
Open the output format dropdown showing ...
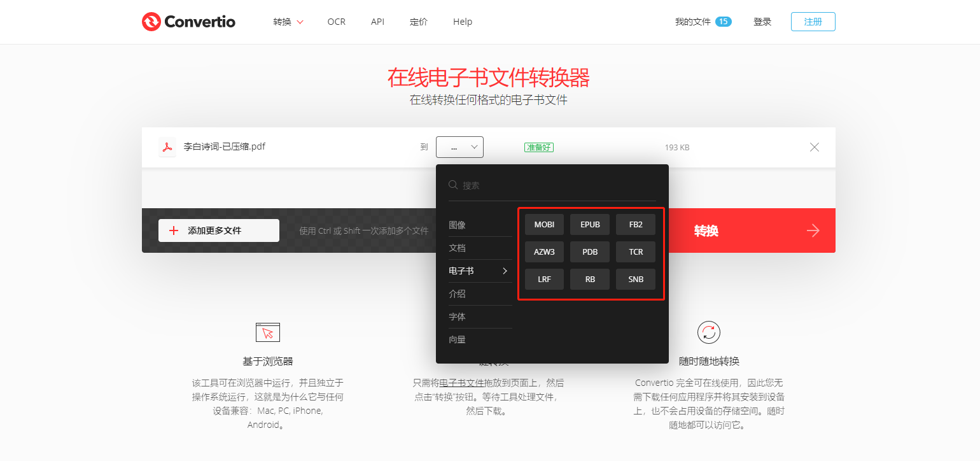459,146
